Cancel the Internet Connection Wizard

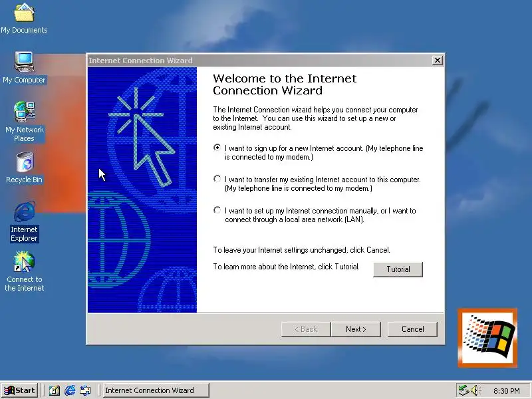pos(412,329)
